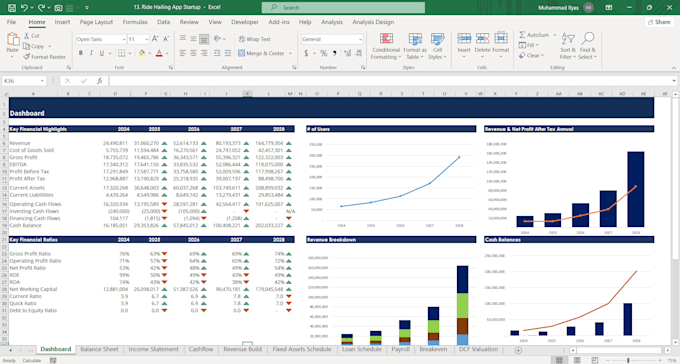This screenshot has width=680, height=364.
Task: Open Conditional Formatting menu
Action: point(386,46)
